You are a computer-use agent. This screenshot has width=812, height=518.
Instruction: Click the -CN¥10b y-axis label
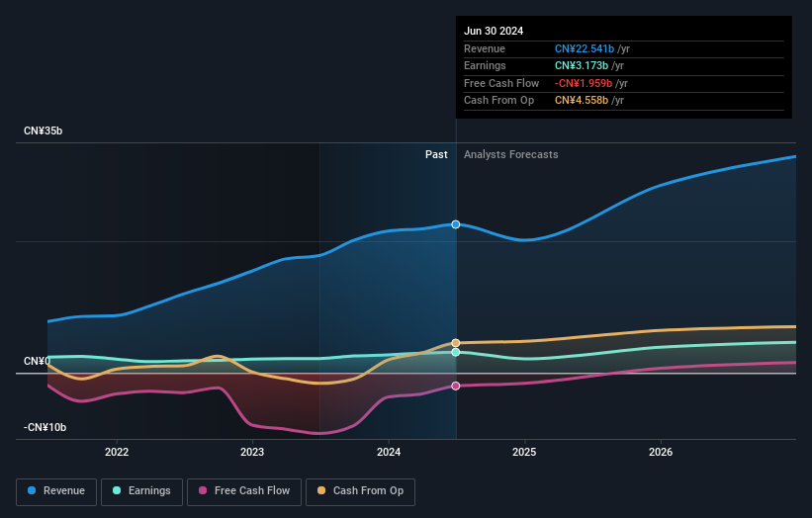click(x=45, y=427)
